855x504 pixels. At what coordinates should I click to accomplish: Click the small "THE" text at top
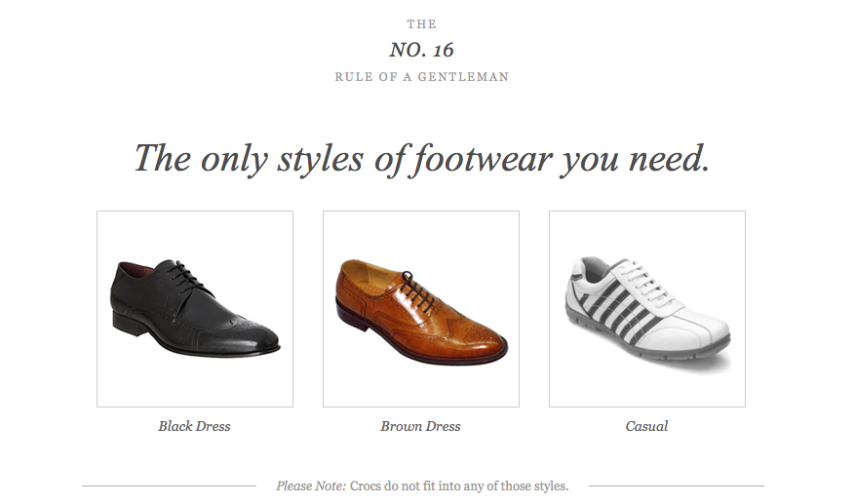click(x=421, y=24)
